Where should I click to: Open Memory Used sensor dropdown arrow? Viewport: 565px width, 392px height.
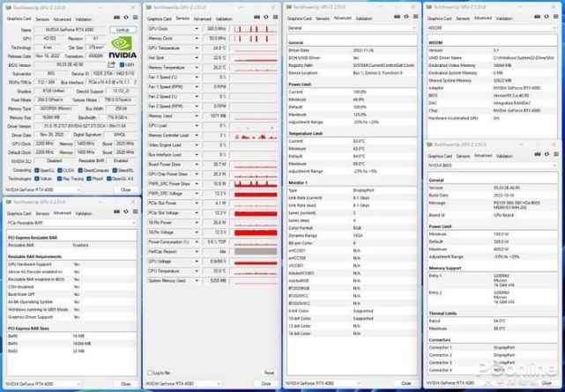[x=197, y=116]
